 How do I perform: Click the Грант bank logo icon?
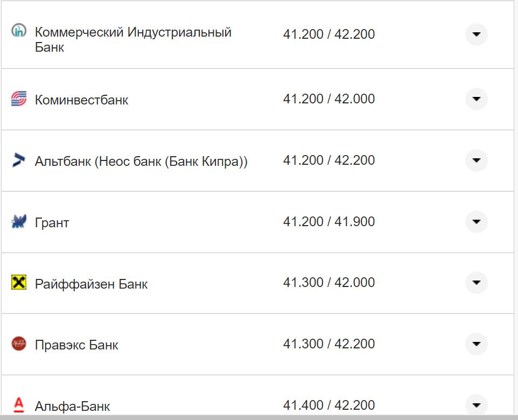[x=19, y=221]
